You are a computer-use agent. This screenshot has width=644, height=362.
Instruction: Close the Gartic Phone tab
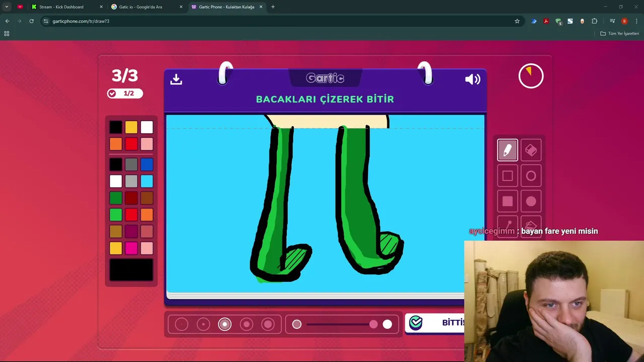261,7
